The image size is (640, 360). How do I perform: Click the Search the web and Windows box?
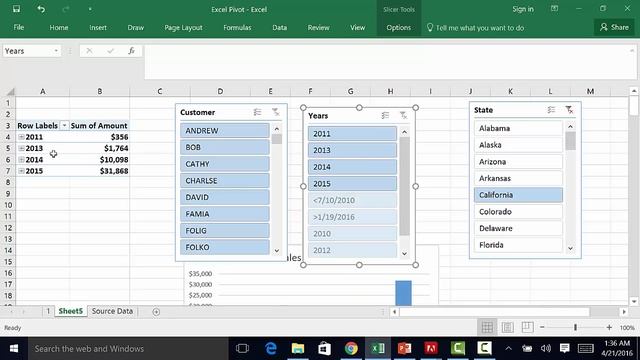128,349
